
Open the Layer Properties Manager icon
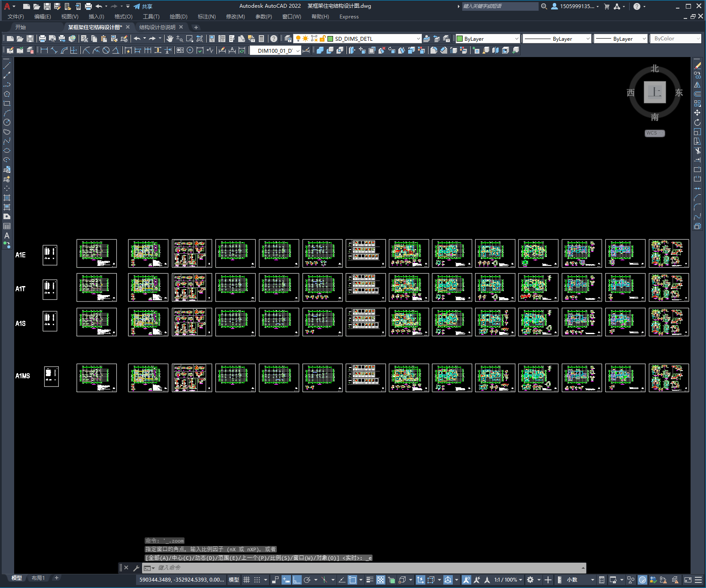click(288, 39)
